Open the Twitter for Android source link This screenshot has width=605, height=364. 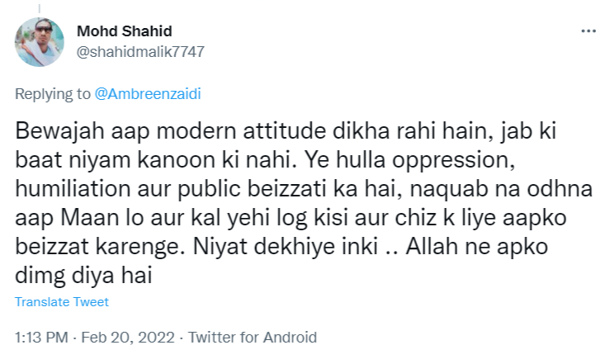253,337
